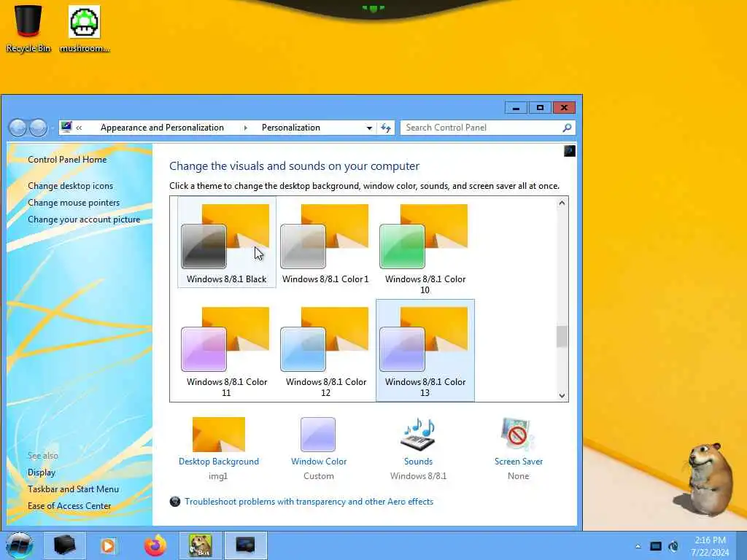747x560 pixels.
Task: Go forward with the Forward arrow button
Action: coord(38,128)
